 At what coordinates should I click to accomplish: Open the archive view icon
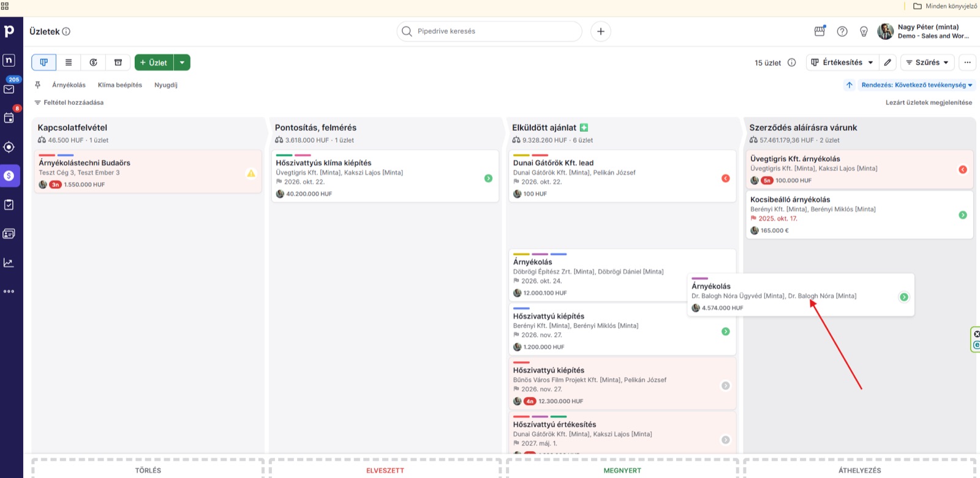click(x=118, y=63)
